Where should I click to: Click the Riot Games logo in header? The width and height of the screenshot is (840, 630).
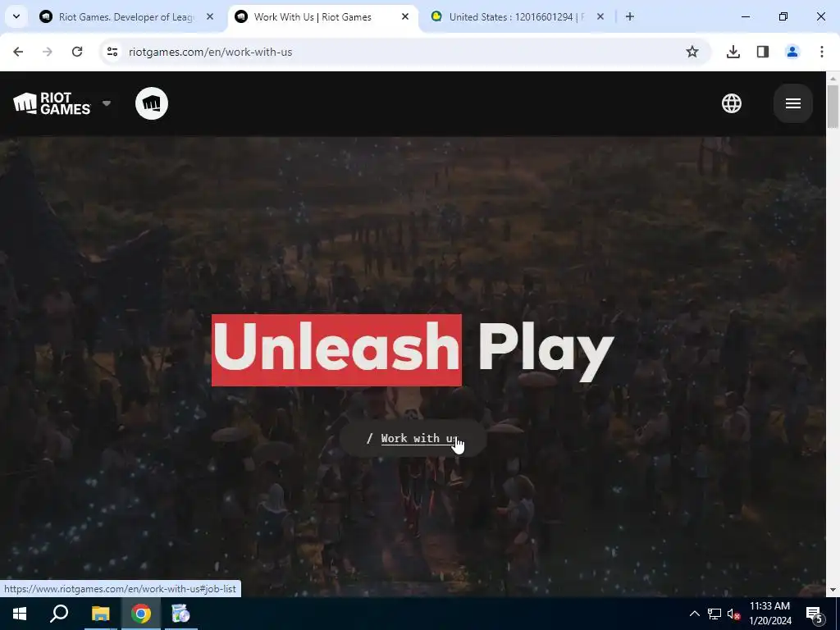52,103
